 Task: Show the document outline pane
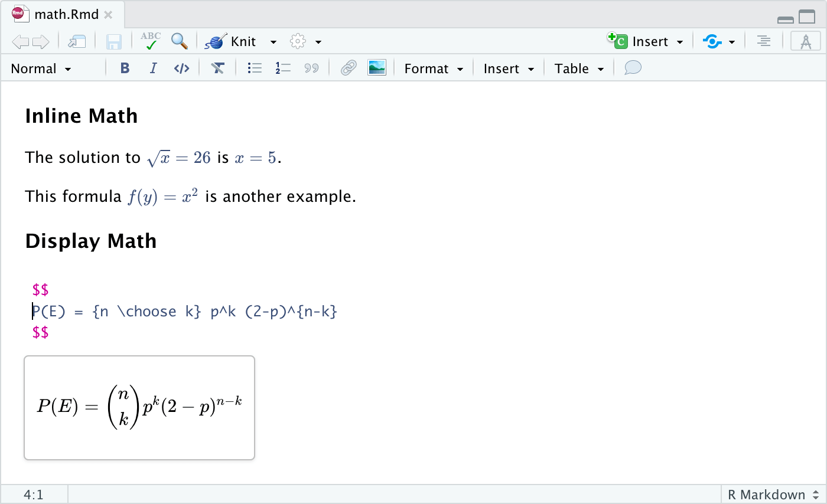click(763, 41)
